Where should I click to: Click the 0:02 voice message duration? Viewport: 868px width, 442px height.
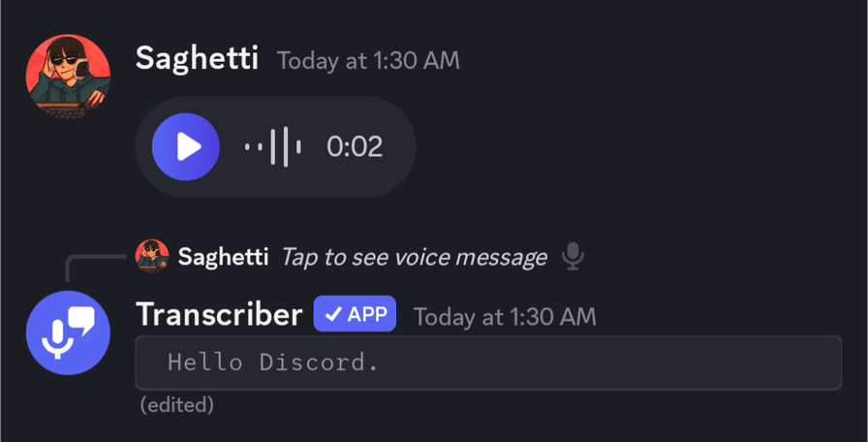tap(355, 146)
